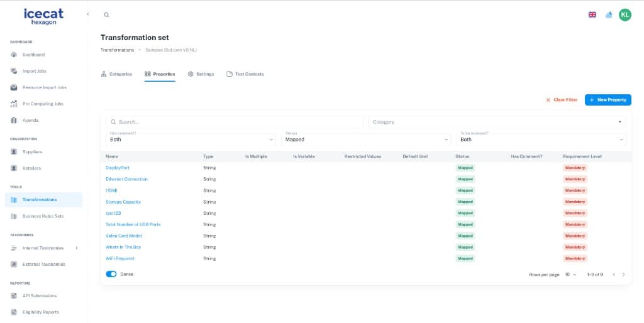Switch to the Categories tab

[116, 74]
